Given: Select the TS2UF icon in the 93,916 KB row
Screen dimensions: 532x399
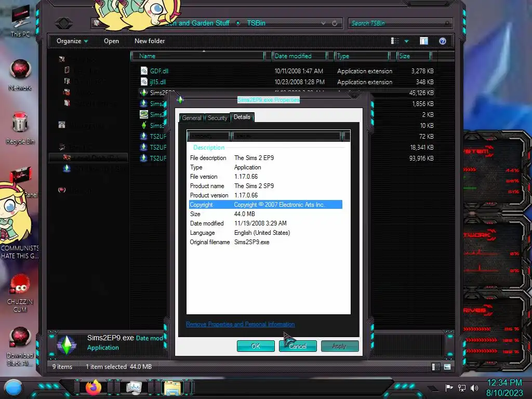Looking at the screenshot, I should (x=144, y=158).
